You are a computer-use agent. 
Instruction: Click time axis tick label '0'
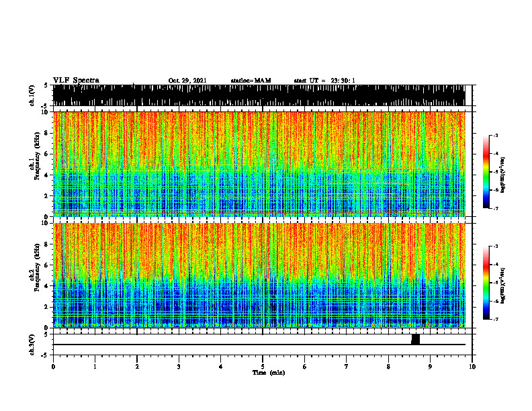click(53, 367)
